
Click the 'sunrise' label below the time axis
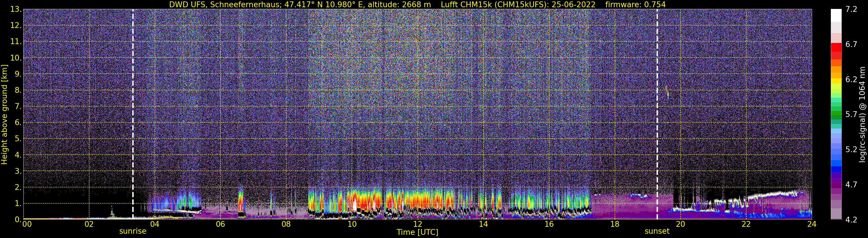[133, 231]
